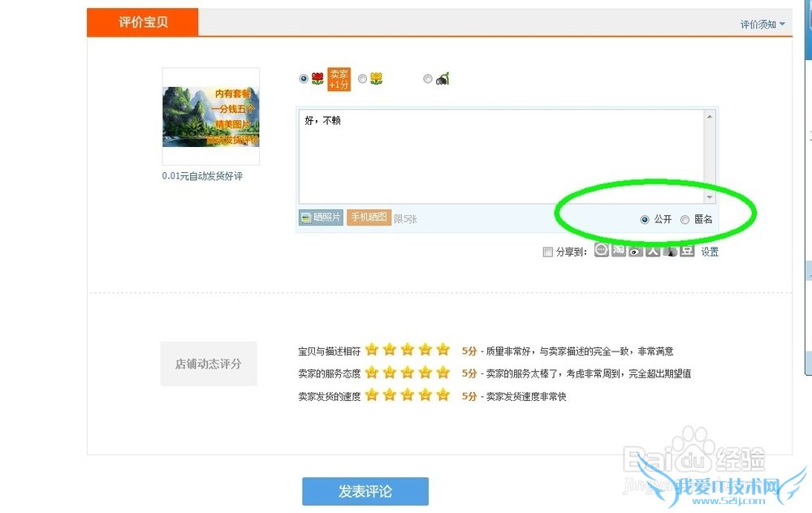
Task: Set 宝贝与描述相符 to five stars
Action: (443, 350)
